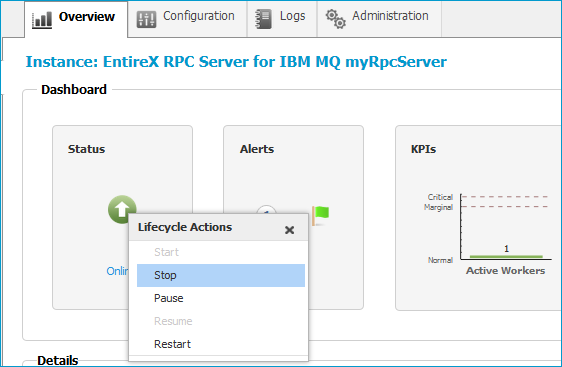Go to the Administration tab
562x367 pixels.
[x=379, y=19]
